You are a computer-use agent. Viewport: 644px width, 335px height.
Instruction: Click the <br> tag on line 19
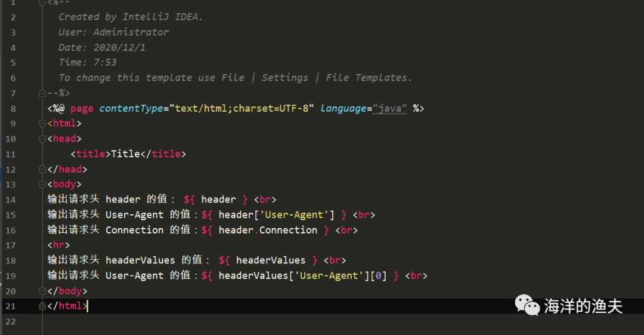pyautogui.click(x=416, y=276)
